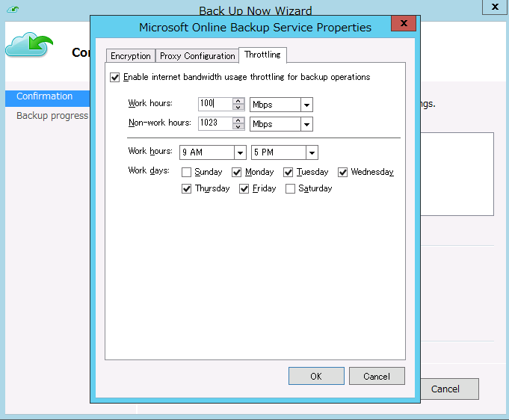The image size is (509, 420).
Task: Click OK to apply throttling settings
Action: coord(316,376)
